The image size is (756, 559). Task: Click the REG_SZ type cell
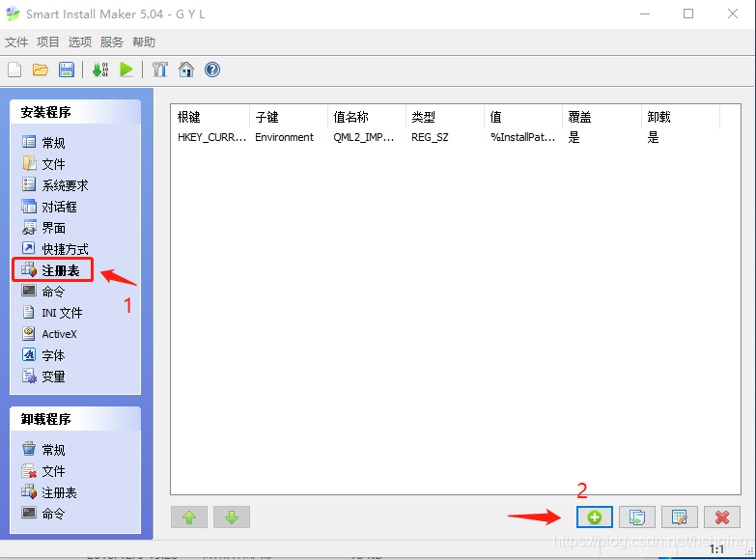coord(430,137)
